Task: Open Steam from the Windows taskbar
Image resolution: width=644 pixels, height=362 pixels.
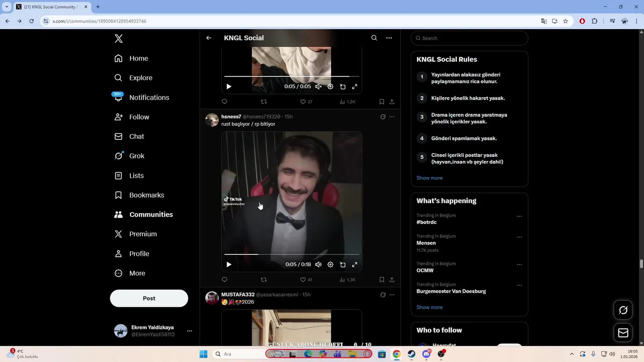Action: [412, 354]
